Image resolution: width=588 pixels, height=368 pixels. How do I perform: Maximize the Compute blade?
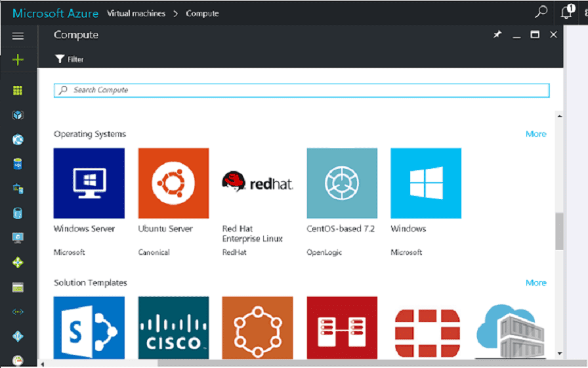[535, 35]
